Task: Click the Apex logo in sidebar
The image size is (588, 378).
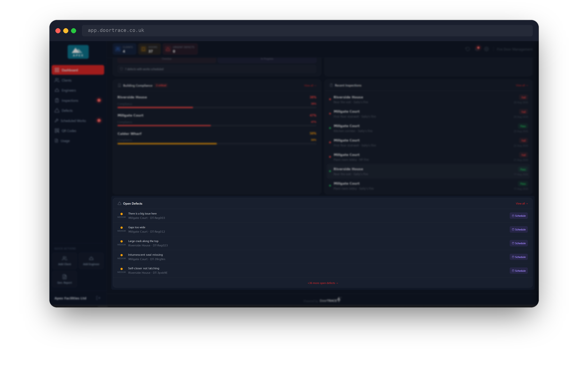Action: [78, 52]
